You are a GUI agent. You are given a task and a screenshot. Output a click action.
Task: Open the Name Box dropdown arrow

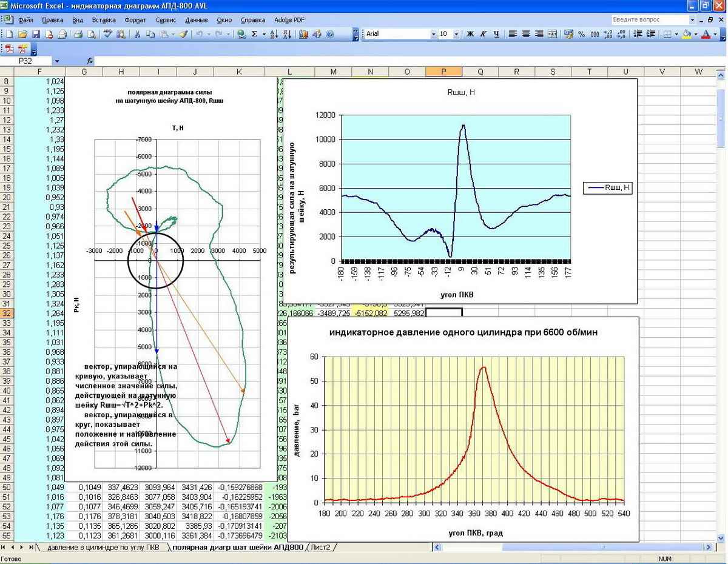[57, 61]
